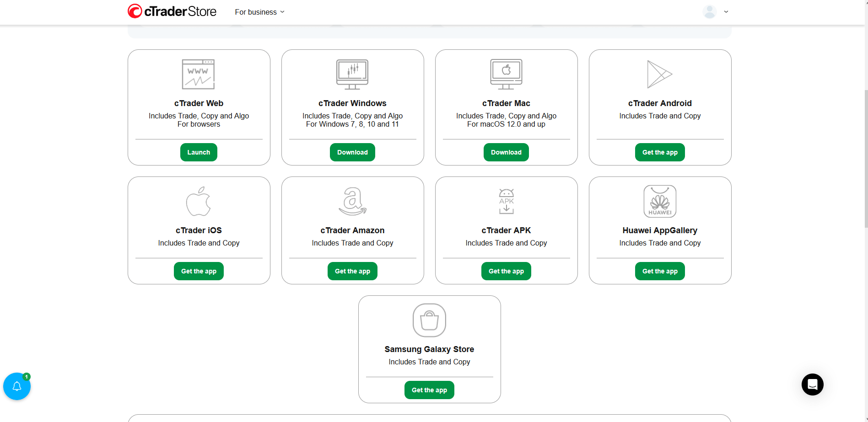Get the app for cTrader Amazon
The image size is (868, 422).
coord(352,271)
